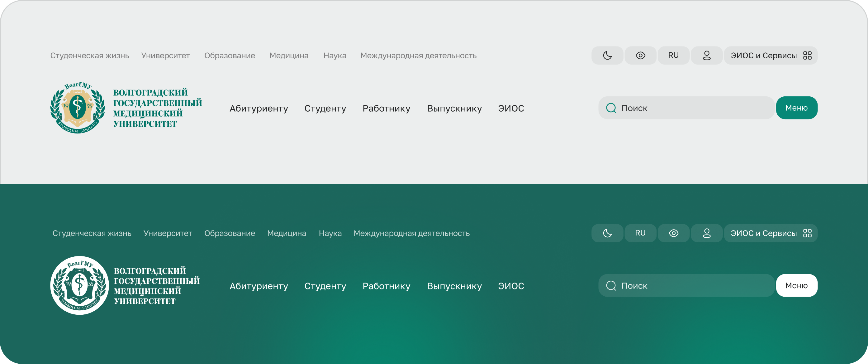The height and width of the screenshot is (364, 868).
Task: Open user profile icon in green header
Action: tap(707, 233)
